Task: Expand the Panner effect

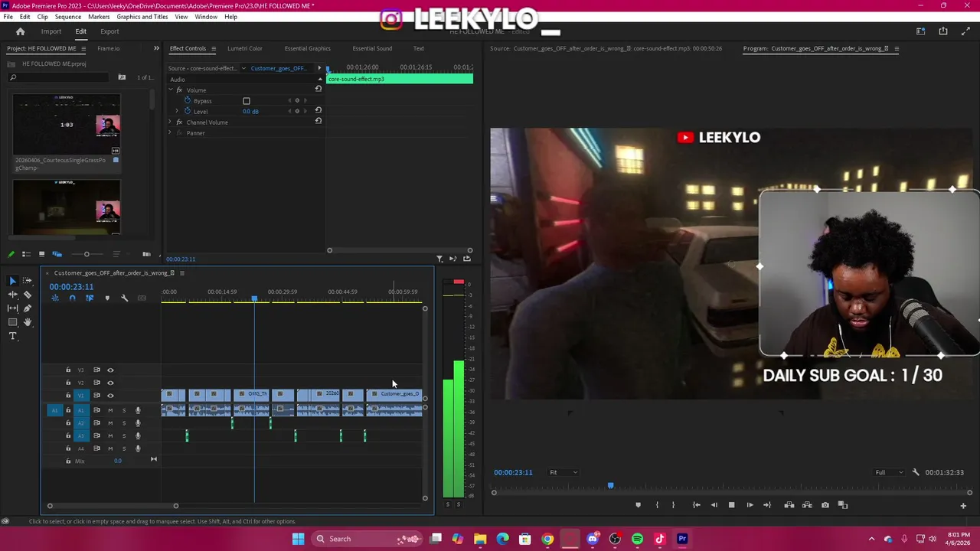Action: (x=171, y=133)
